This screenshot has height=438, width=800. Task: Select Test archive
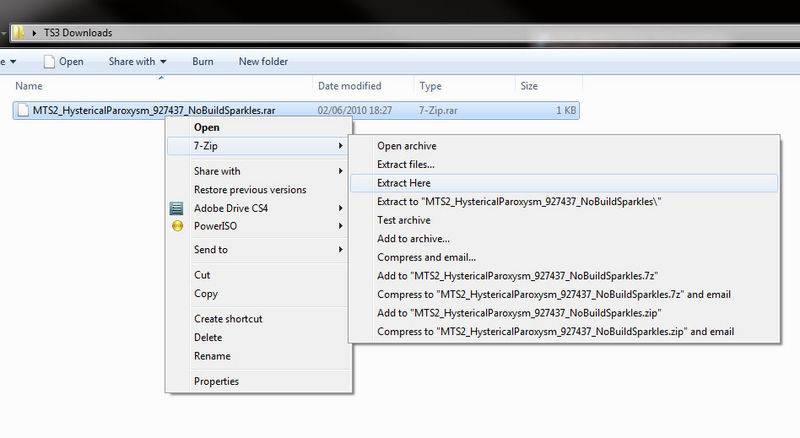[x=404, y=220]
